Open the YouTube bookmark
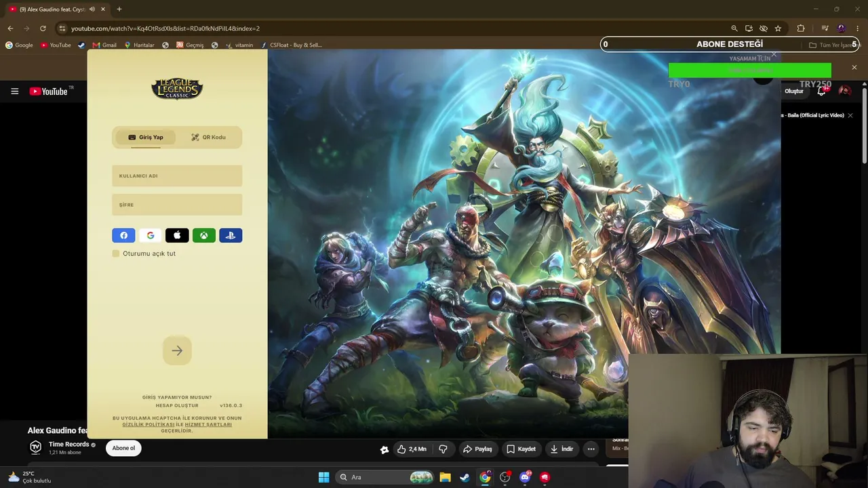This screenshot has height=488, width=868. 56,45
